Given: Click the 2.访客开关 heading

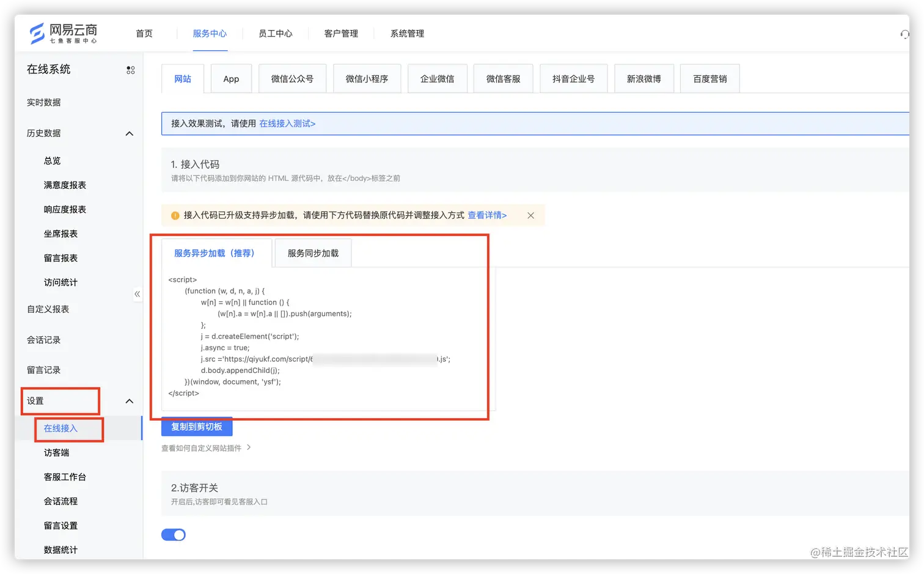Looking at the screenshot, I should point(194,488).
